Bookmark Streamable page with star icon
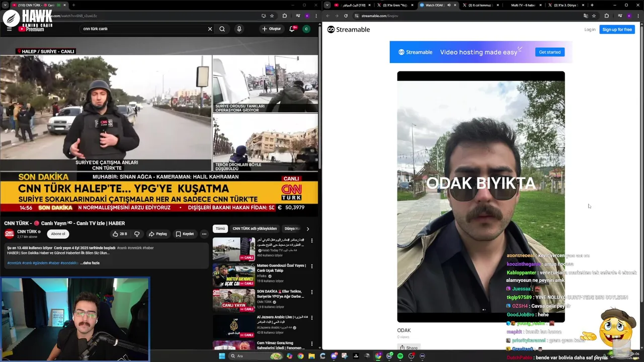The image size is (644, 362). coord(594,16)
